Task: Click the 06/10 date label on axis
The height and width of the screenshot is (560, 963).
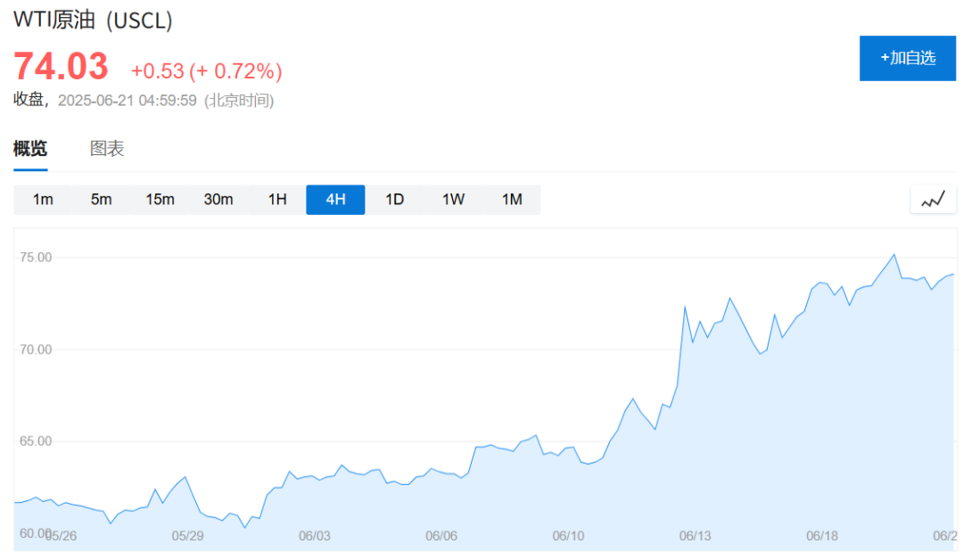Action: tap(568, 536)
